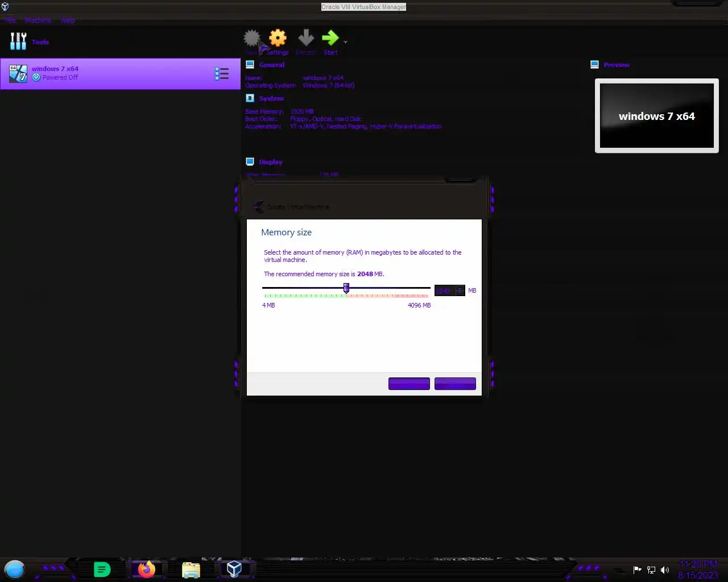
Task: Start the virtual machine with the green arrow
Action: click(x=330, y=38)
